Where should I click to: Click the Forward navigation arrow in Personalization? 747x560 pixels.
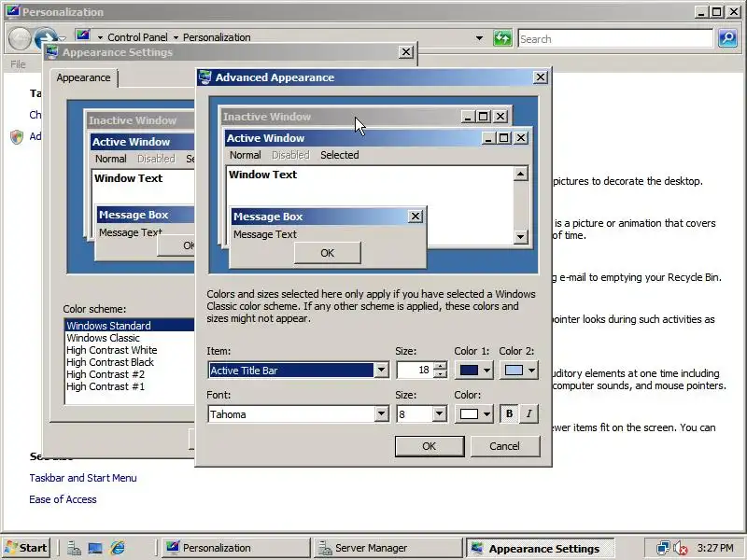tap(46, 36)
